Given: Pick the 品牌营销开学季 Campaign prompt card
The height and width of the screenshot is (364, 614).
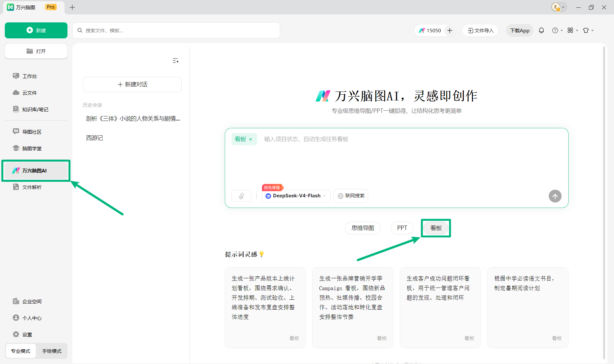Looking at the screenshot, I should (352, 308).
